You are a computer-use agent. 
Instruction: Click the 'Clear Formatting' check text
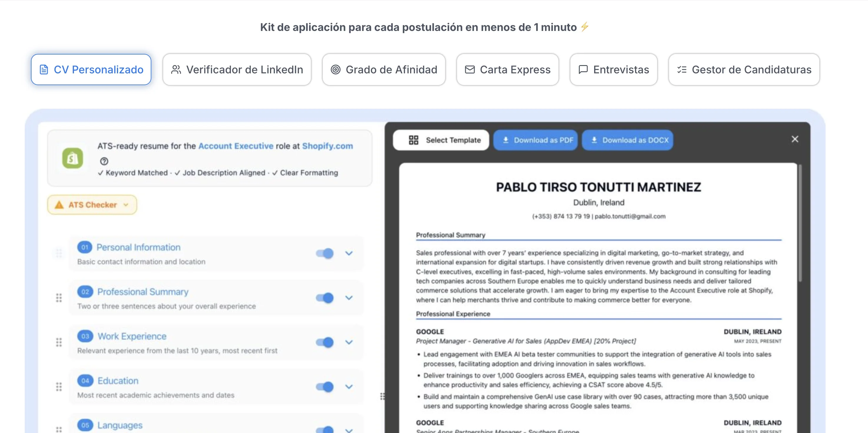[x=305, y=173]
